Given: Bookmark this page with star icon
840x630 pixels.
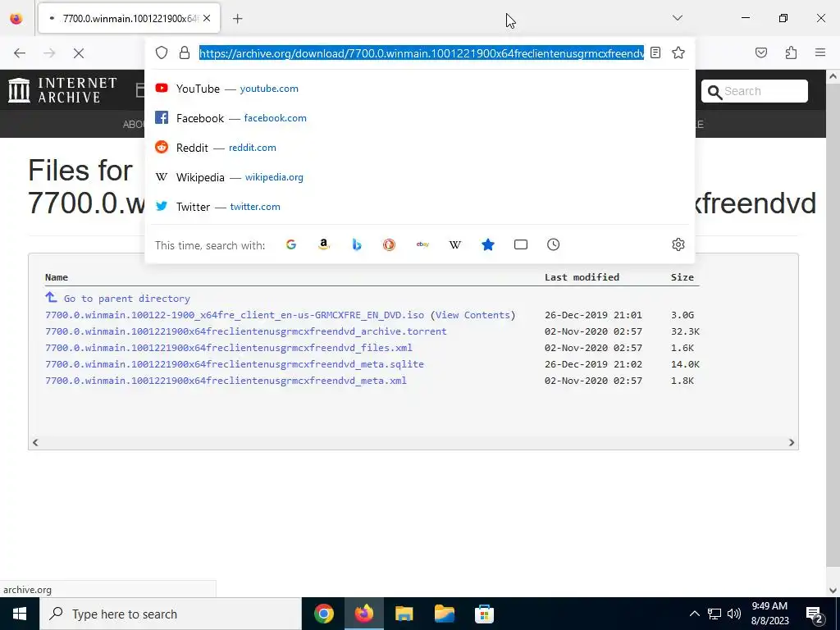Looking at the screenshot, I should coord(678,52).
